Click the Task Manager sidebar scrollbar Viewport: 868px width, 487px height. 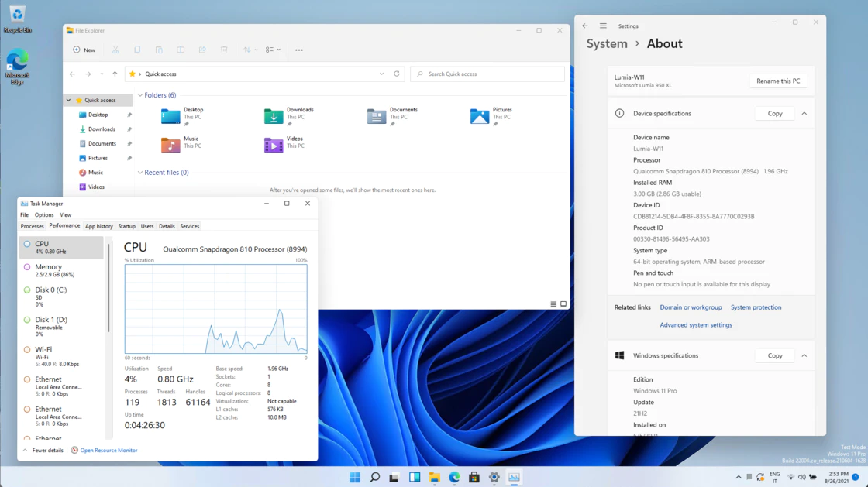pos(108,286)
